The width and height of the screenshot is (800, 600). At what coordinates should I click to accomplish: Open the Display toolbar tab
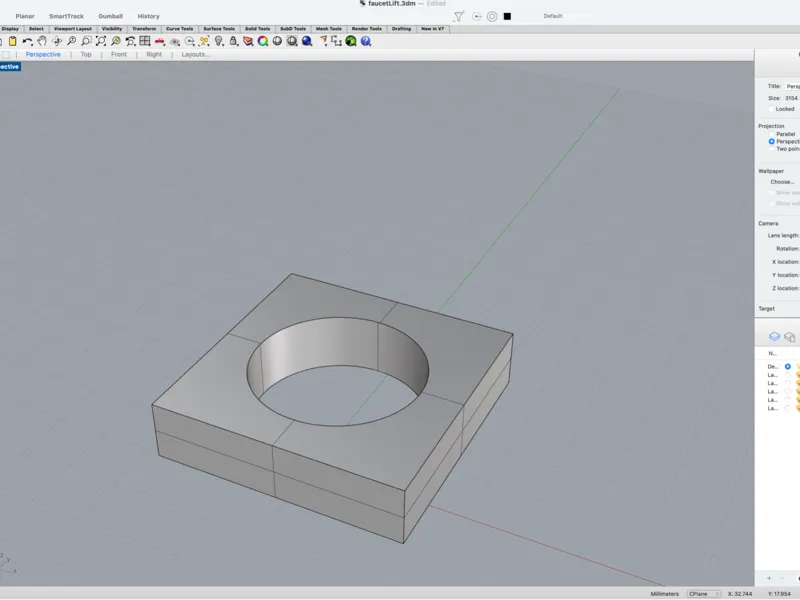click(10, 29)
